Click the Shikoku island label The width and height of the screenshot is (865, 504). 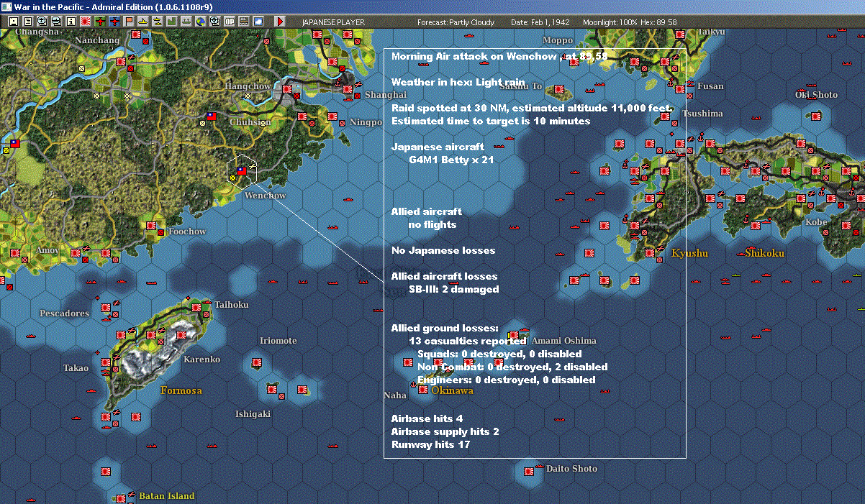[765, 253]
